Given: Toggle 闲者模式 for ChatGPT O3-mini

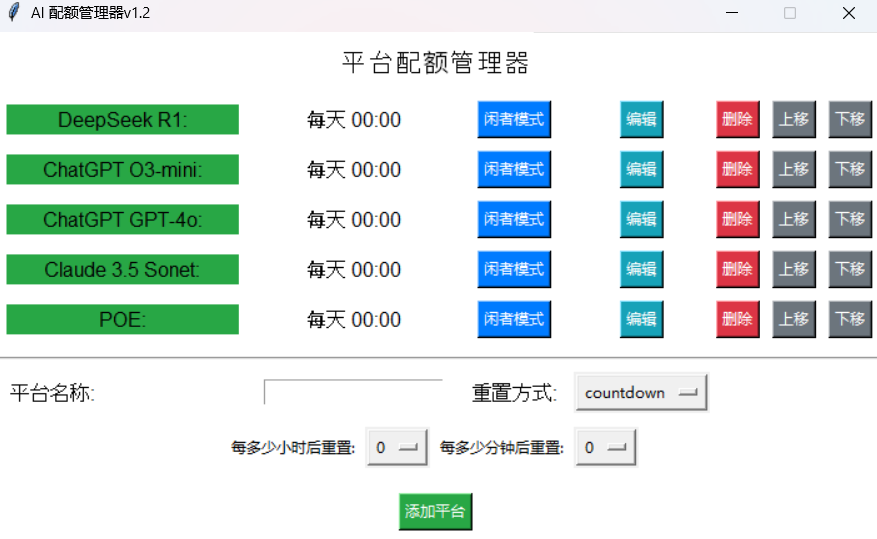Looking at the screenshot, I should (x=514, y=169).
